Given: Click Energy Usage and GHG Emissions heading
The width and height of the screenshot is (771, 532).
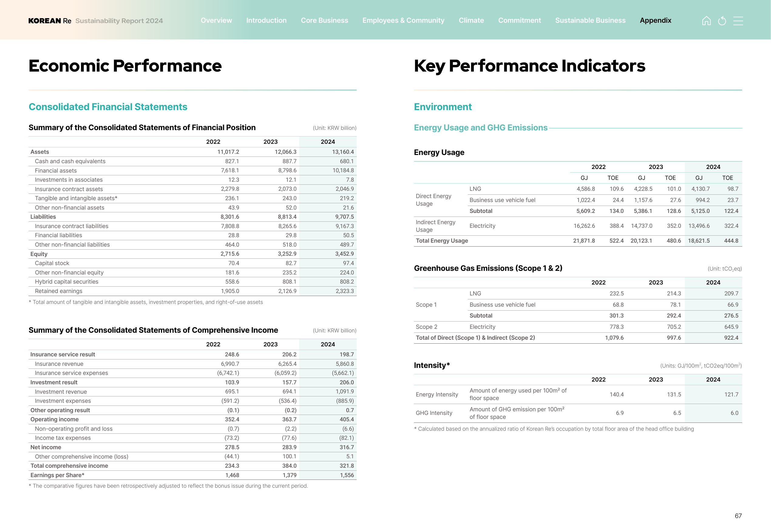Looking at the screenshot, I should tap(481, 128).
